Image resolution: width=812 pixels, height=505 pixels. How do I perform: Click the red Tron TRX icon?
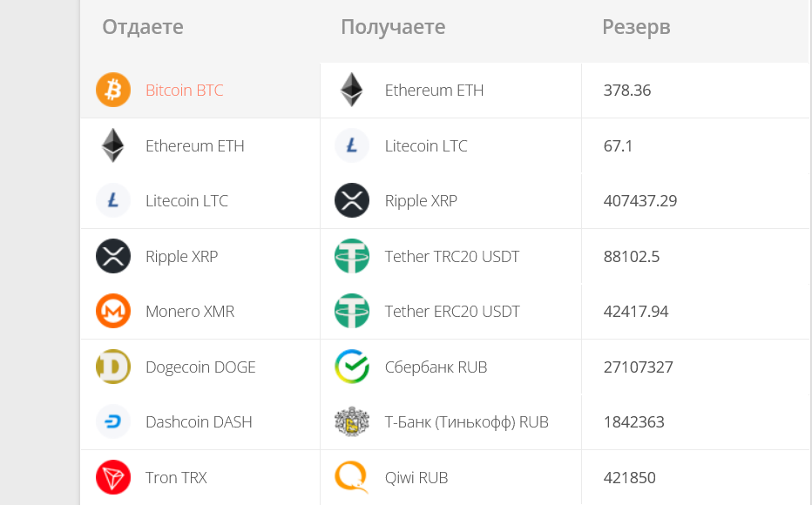[x=113, y=477]
